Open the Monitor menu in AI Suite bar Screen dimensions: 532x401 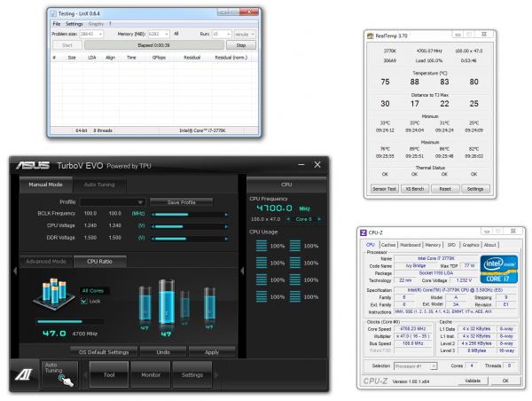pyautogui.click(x=151, y=375)
